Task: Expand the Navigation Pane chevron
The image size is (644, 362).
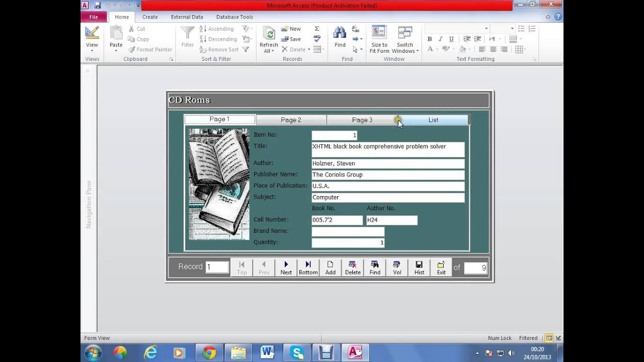Action: click(87, 71)
